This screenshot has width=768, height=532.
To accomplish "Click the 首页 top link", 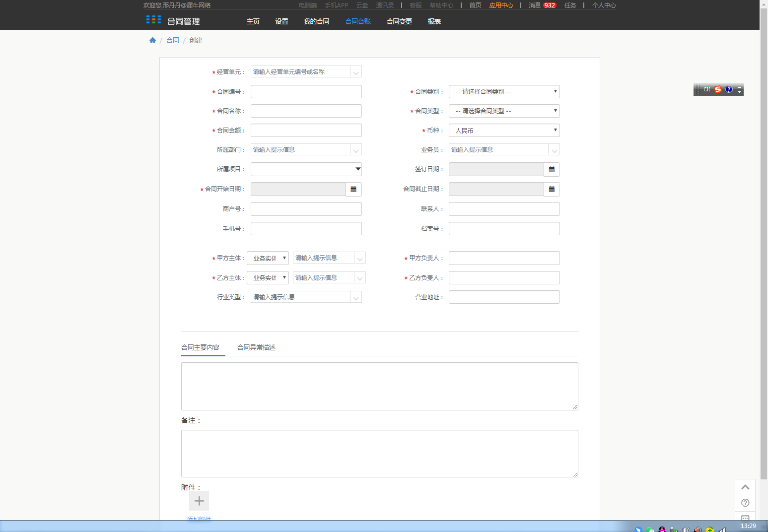I will tap(475, 5).
